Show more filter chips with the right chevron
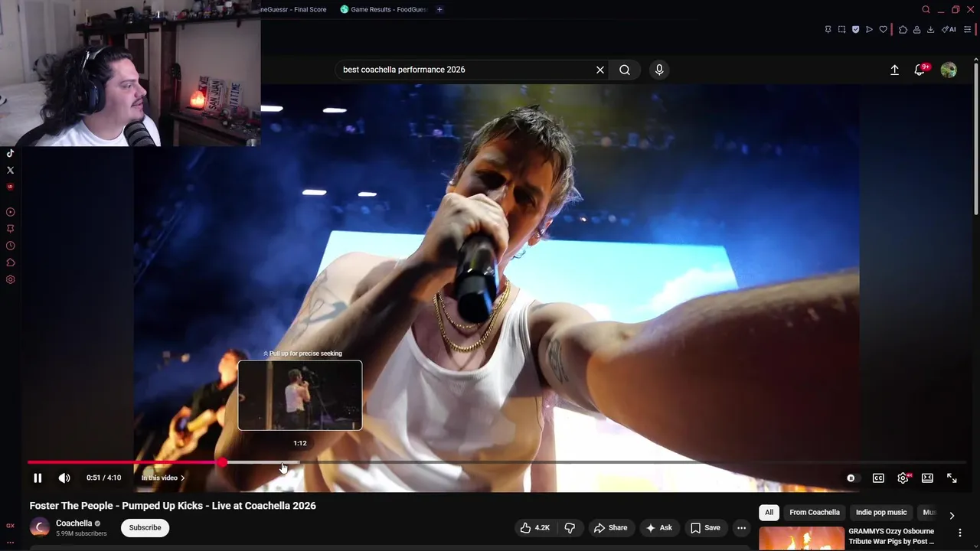980x551 pixels. pos(952,515)
